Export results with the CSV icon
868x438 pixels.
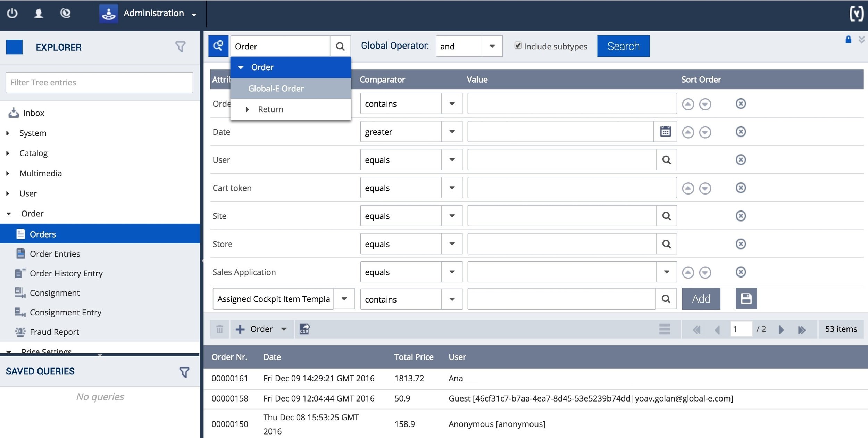(x=304, y=329)
